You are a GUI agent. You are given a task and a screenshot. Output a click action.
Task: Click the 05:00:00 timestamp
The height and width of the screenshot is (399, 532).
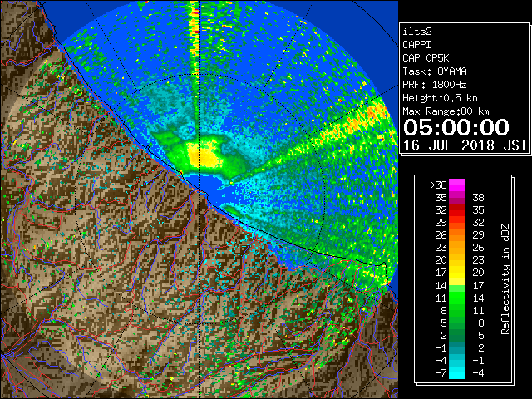(x=456, y=127)
